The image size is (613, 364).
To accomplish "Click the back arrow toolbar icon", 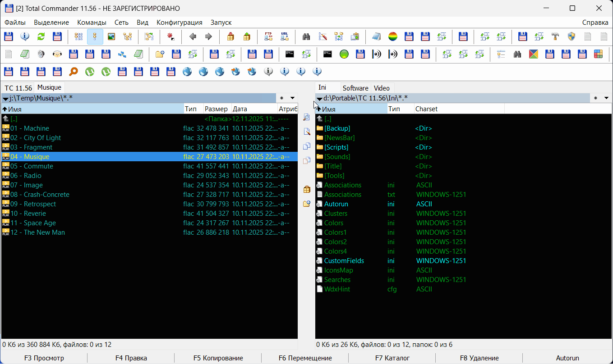I will (x=193, y=37).
